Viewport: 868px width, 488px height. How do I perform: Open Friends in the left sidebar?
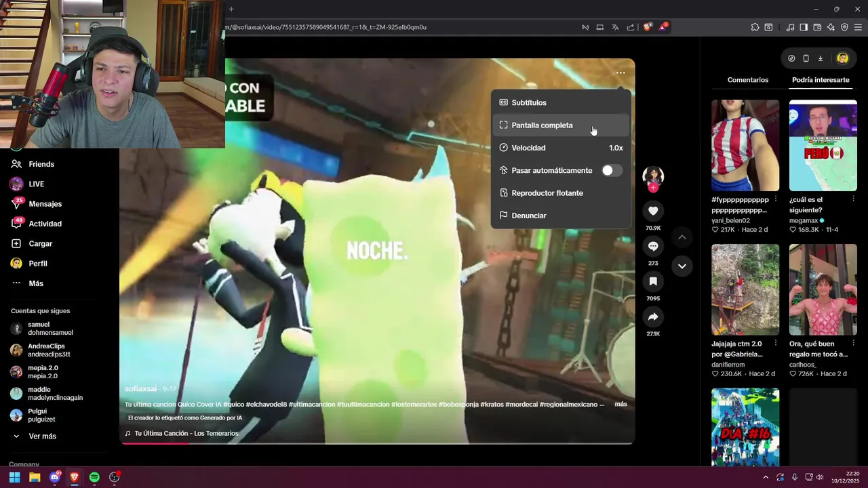point(34,164)
